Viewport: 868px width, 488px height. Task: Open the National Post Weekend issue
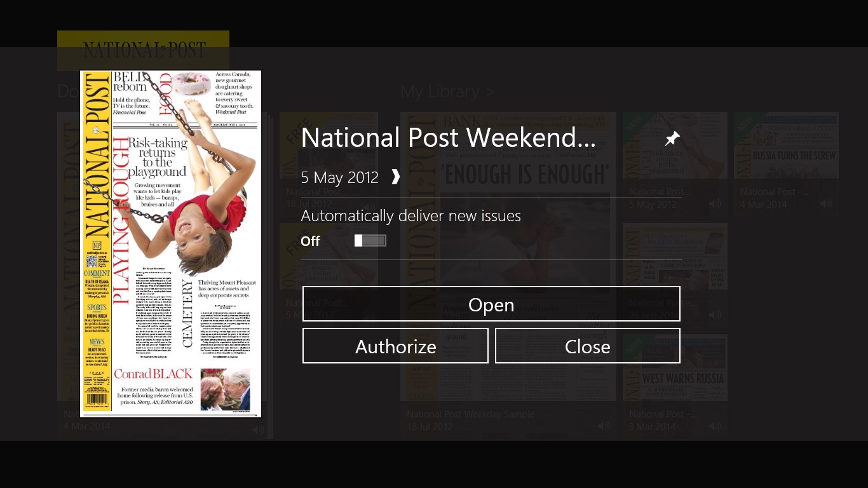491,304
